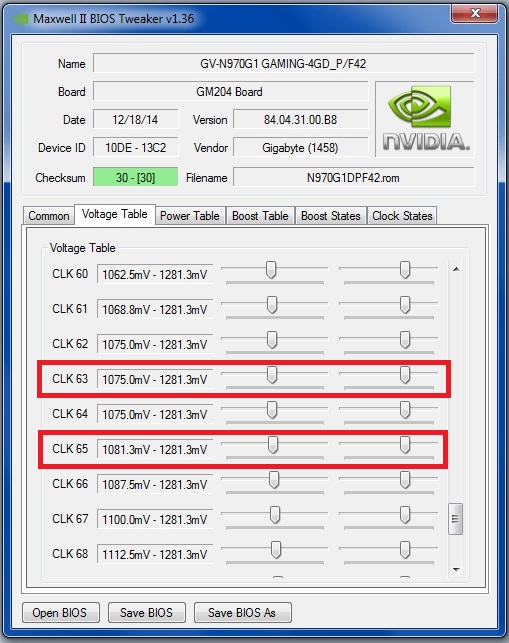Click the "CLK 63" row label
The height and width of the screenshot is (643, 509).
70,379
